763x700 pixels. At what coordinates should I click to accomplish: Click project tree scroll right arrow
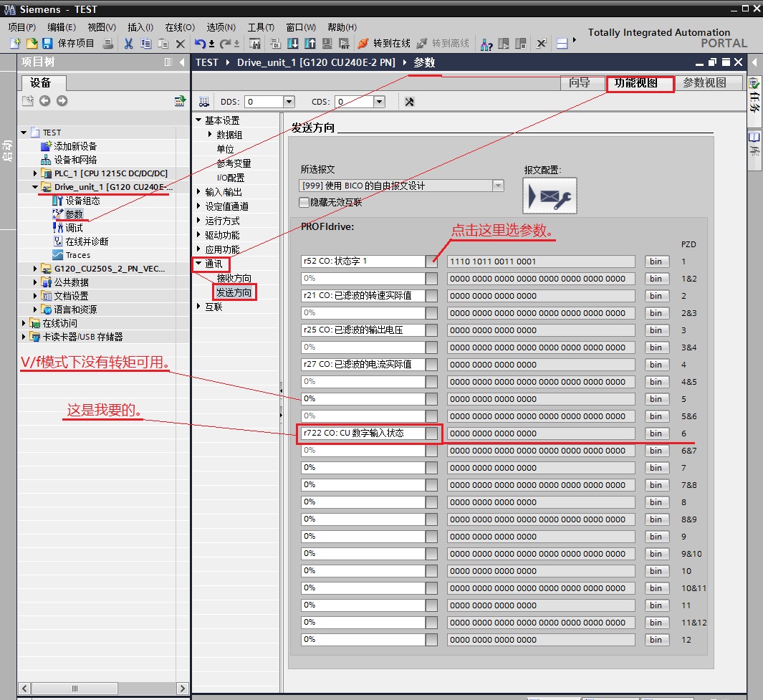pos(182,689)
